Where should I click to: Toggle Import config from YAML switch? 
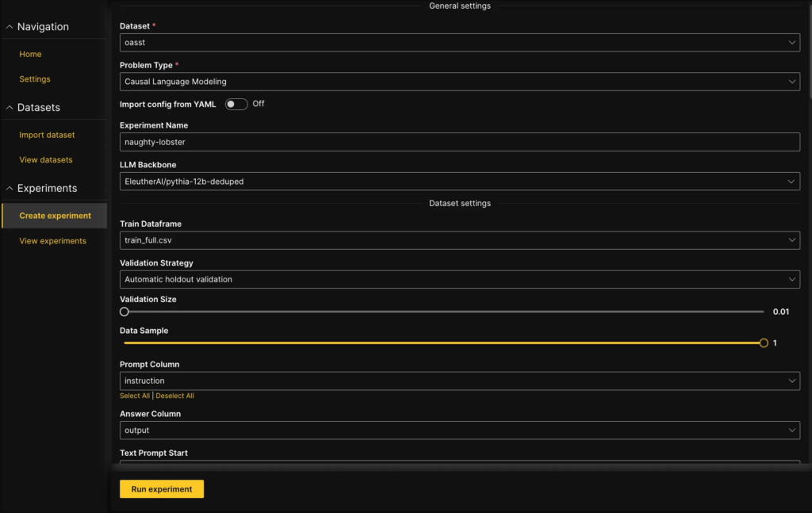(236, 104)
